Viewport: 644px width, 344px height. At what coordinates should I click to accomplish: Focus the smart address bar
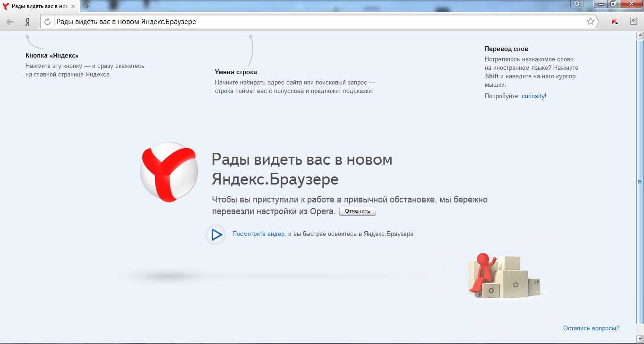click(319, 22)
